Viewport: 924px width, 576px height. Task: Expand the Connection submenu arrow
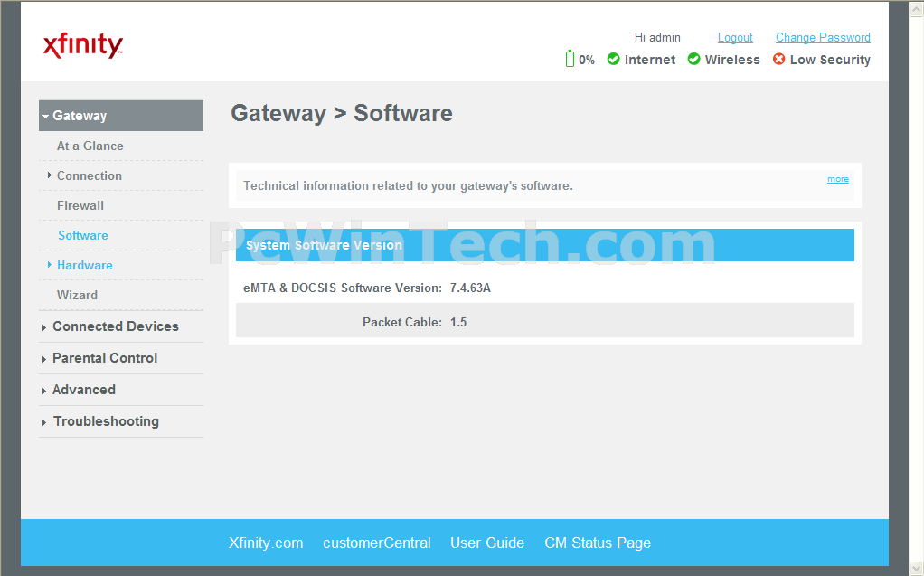[x=50, y=175]
